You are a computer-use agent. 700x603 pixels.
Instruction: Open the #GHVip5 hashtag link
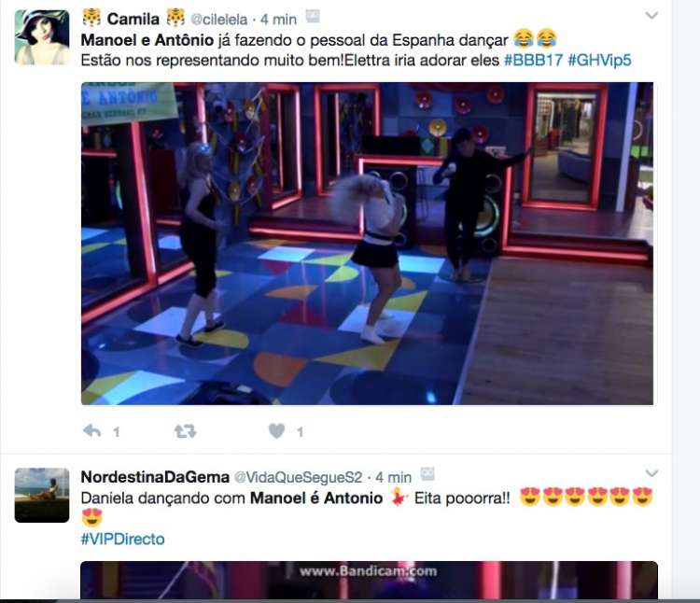pyautogui.click(x=599, y=60)
